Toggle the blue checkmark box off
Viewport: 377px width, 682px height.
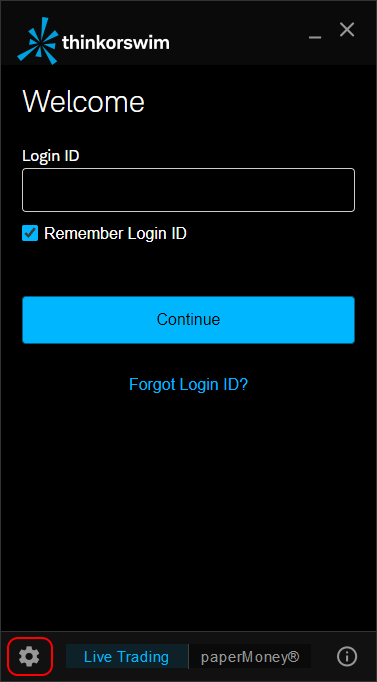pos(30,234)
